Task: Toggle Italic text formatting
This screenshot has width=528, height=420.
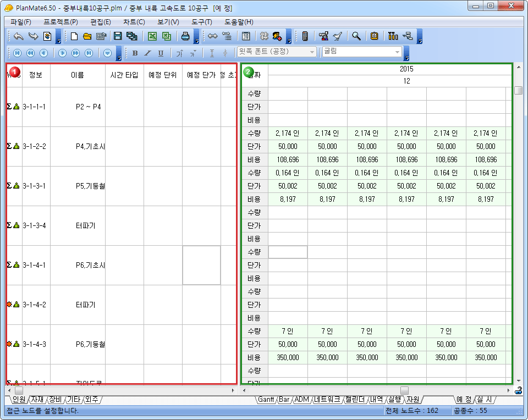Action: [x=147, y=53]
